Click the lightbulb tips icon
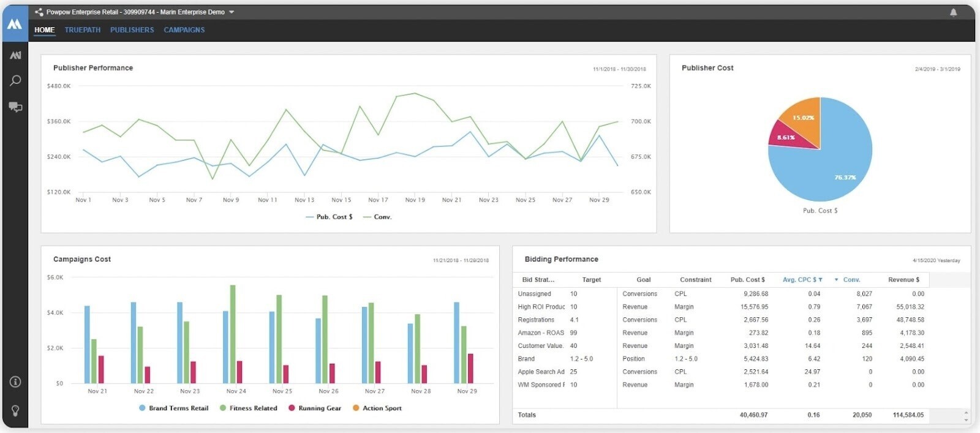 click(x=15, y=410)
